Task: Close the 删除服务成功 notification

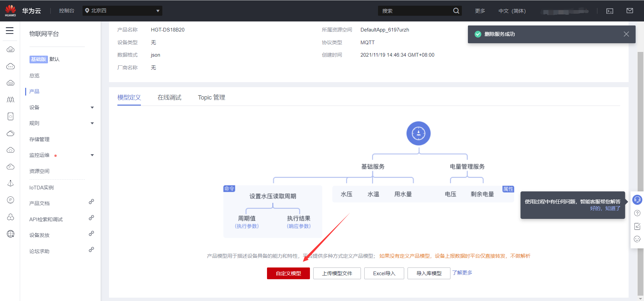Action: pos(626,34)
